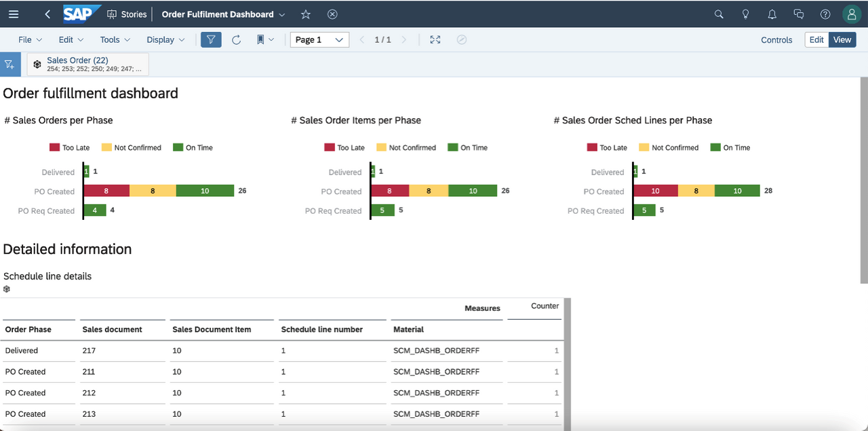This screenshot has height=431, width=868.
Task: Open the user profile avatar
Action: (x=851, y=14)
